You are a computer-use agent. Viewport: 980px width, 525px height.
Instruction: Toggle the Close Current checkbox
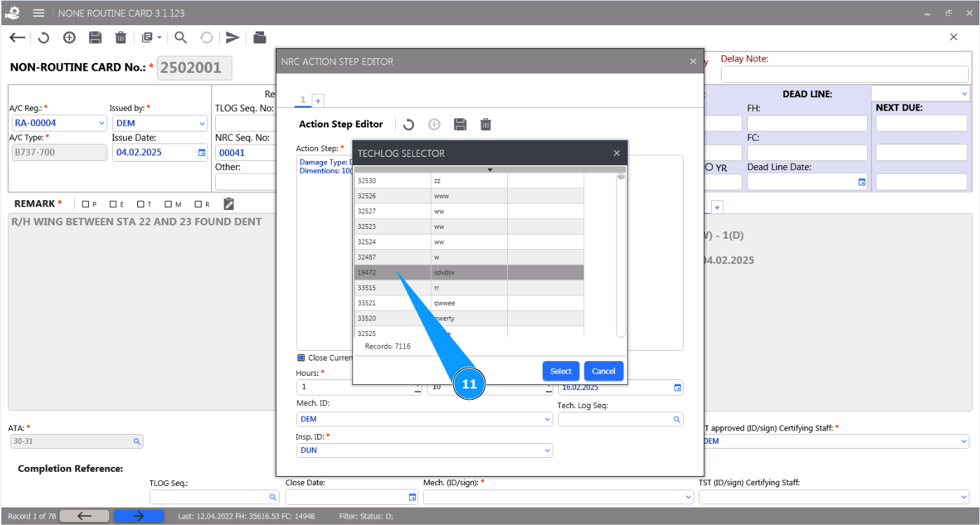pos(301,358)
